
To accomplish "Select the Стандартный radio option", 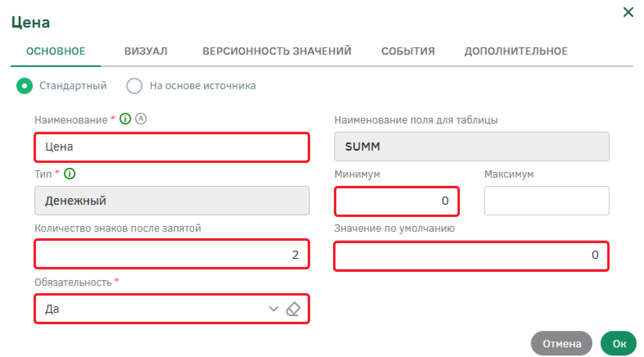I will coord(25,86).
